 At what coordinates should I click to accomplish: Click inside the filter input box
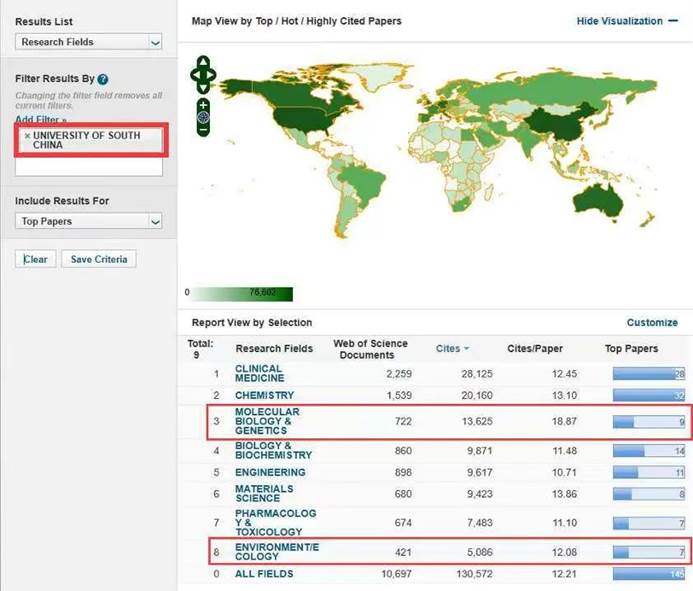click(88, 168)
